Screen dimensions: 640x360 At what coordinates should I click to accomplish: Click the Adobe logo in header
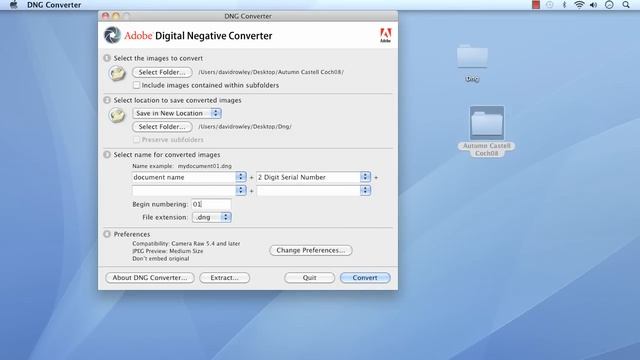tap(385, 35)
